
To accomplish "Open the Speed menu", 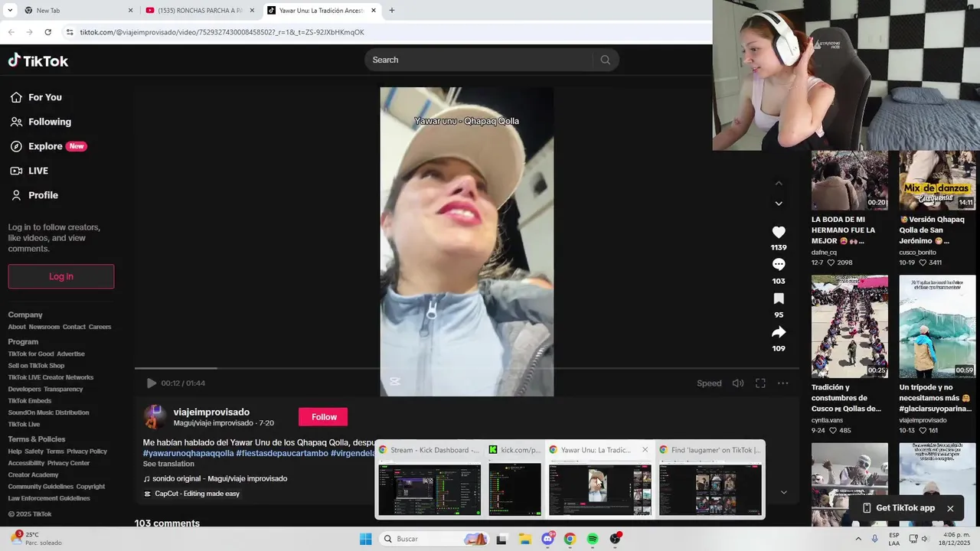I will point(709,383).
